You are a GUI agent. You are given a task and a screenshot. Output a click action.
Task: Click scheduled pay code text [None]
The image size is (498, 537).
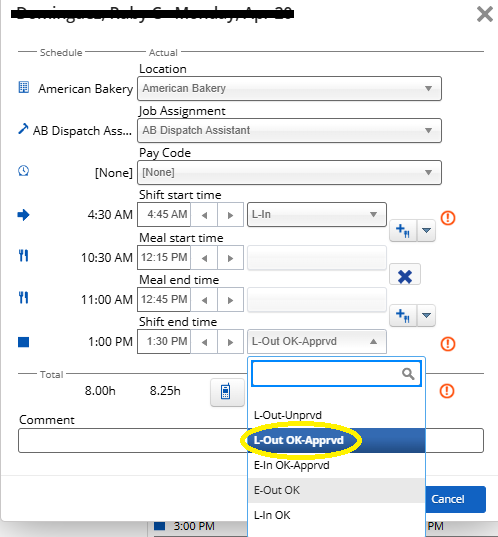114,173
